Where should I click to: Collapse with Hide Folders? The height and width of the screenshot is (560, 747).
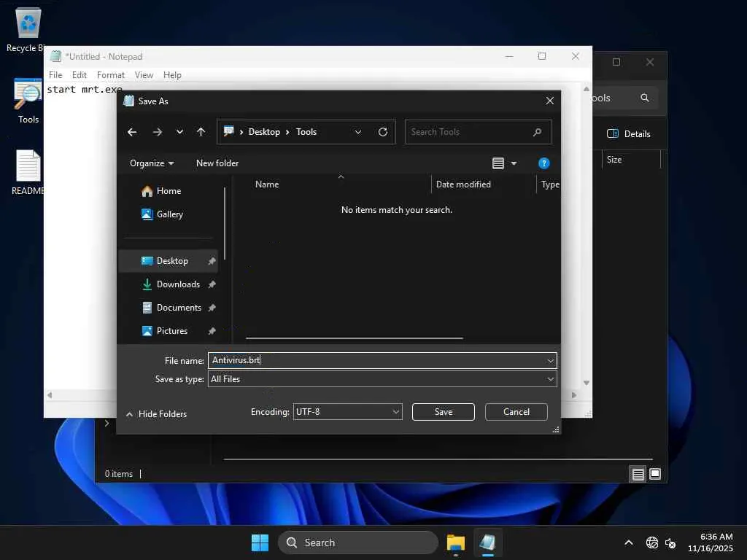point(156,414)
